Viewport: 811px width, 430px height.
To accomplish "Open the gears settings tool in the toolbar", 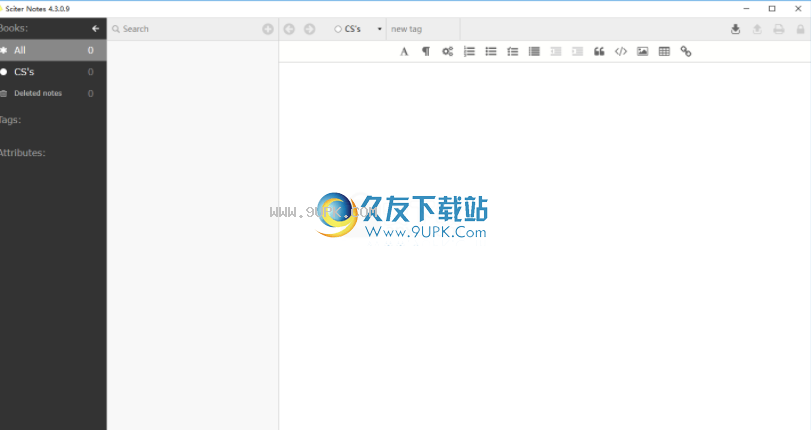I will click(447, 51).
